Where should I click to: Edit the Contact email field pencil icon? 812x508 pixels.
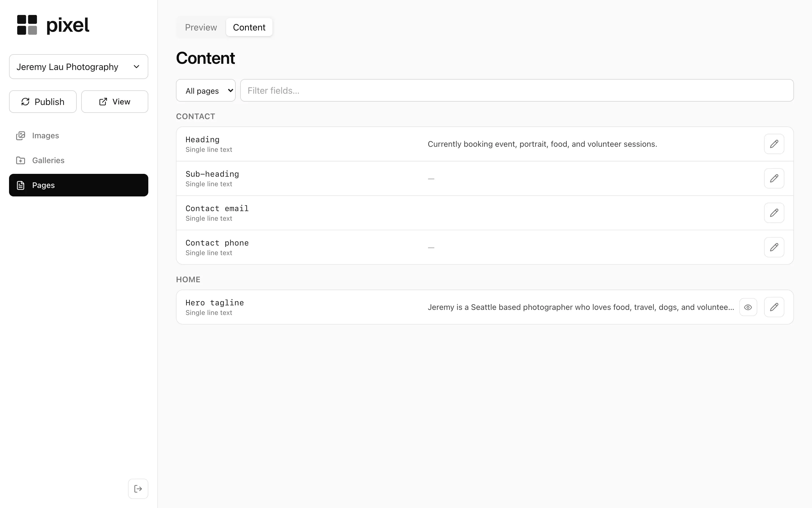click(x=774, y=213)
